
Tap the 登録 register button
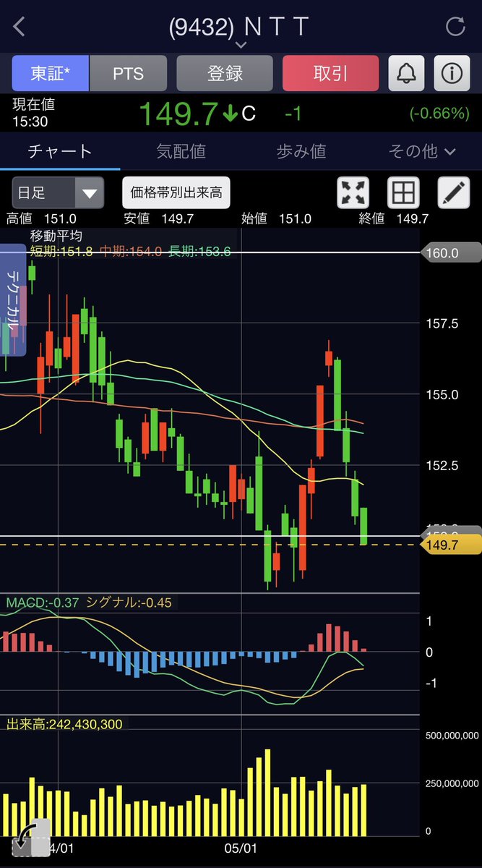click(225, 73)
